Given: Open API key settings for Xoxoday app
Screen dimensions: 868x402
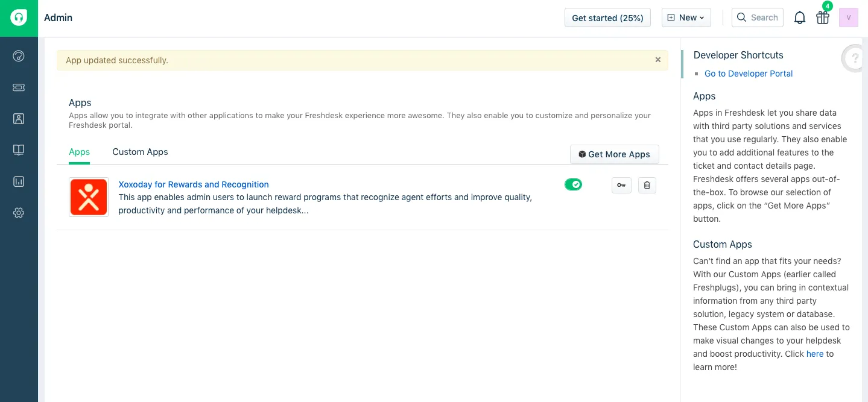Looking at the screenshot, I should [621, 185].
